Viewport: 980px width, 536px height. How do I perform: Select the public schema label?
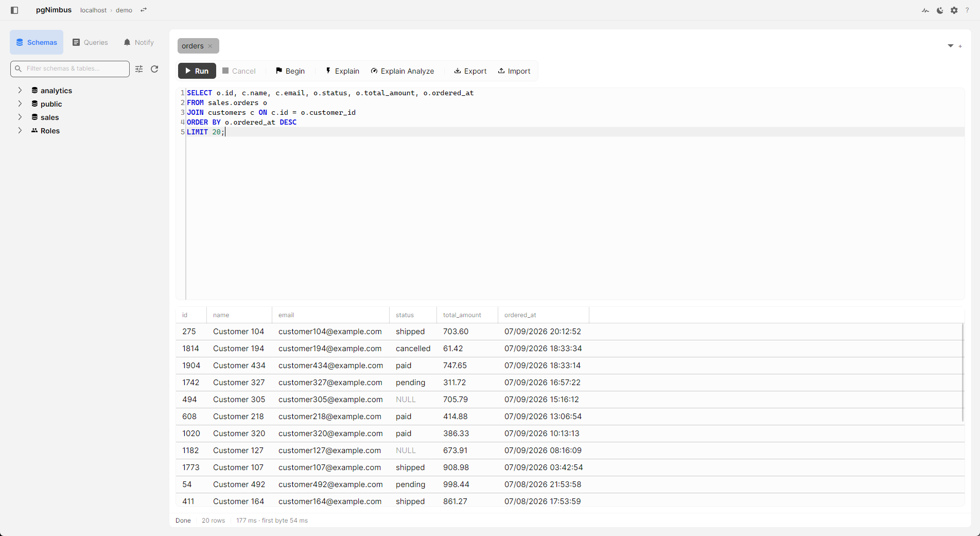pyautogui.click(x=51, y=104)
